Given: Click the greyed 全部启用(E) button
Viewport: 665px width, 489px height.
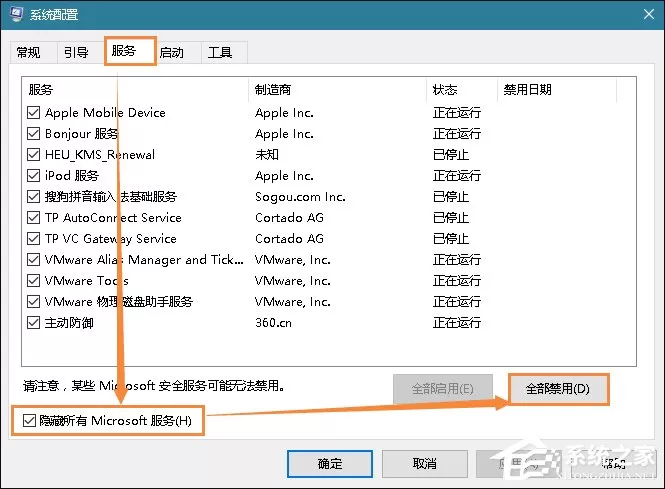Looking at the screenshot, I should [443, 389].
